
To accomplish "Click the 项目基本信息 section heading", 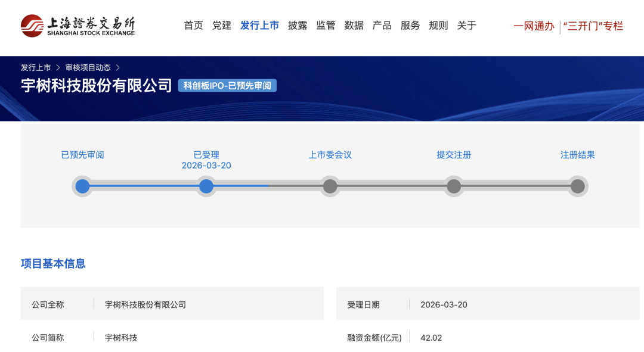I will 53,263.
